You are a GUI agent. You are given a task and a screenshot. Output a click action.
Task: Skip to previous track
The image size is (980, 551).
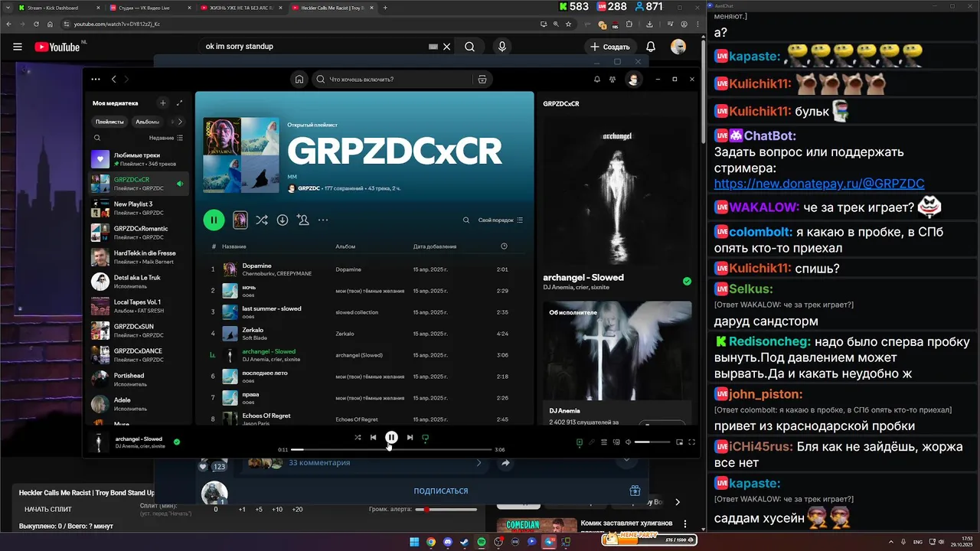[x=374, y=438]
